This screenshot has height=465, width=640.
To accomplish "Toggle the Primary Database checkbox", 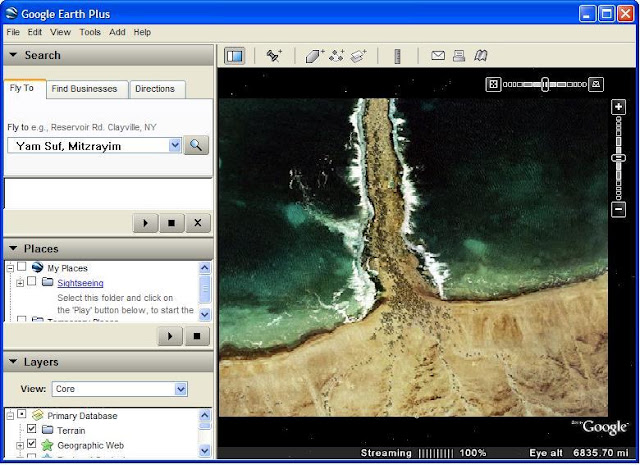I will (x=22, y=414).
